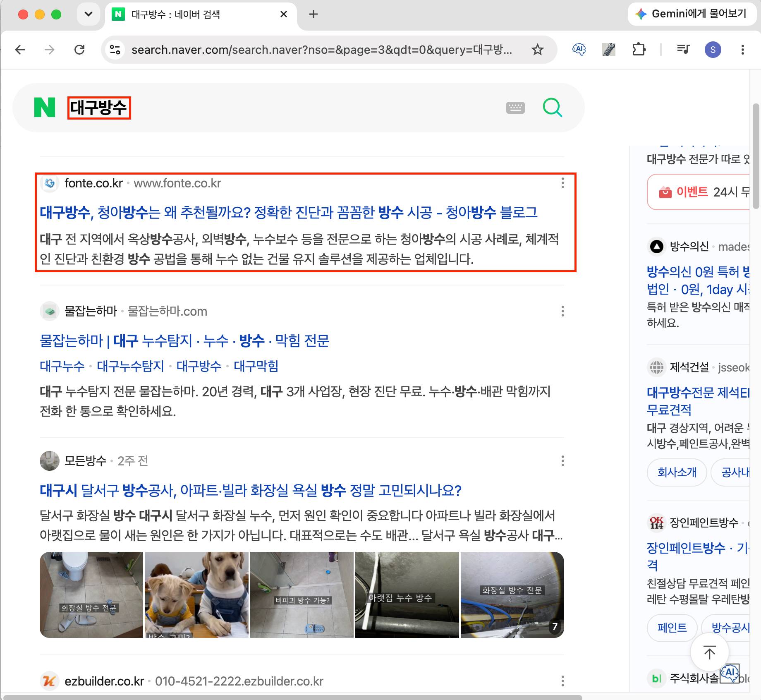Open 장인페인트방수 ad title

(x=698, y=556)
